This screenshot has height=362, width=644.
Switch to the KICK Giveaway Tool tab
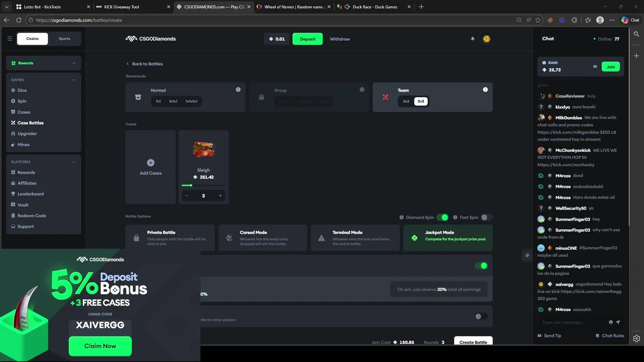click(x=133, y=7)
